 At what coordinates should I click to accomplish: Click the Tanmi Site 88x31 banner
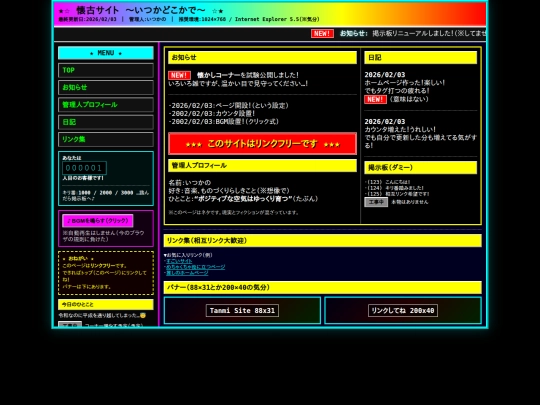click(242, 310)
